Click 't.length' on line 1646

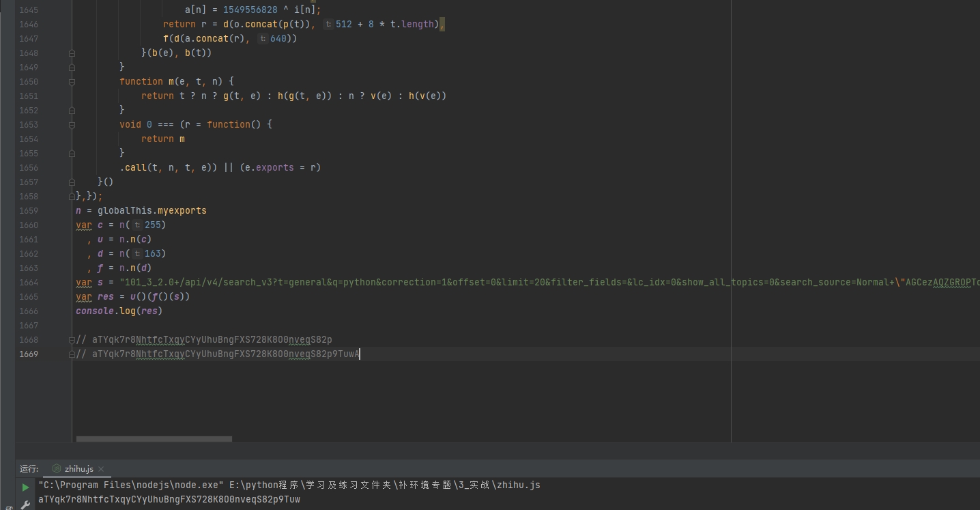tap(412, 24)
